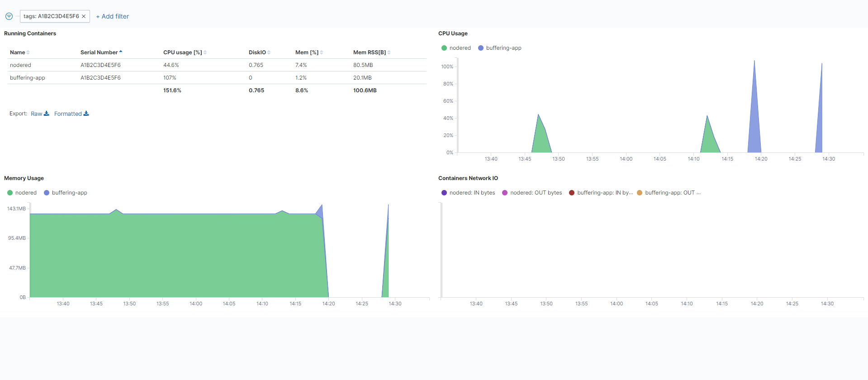
Task: Toggle nodered: OUT bytes legend item
Action: [532, 193]
